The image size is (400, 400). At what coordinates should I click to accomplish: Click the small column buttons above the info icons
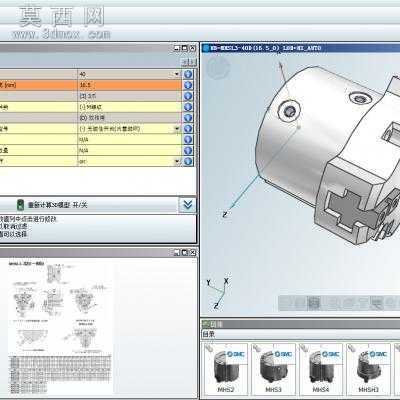pos(188,62)
